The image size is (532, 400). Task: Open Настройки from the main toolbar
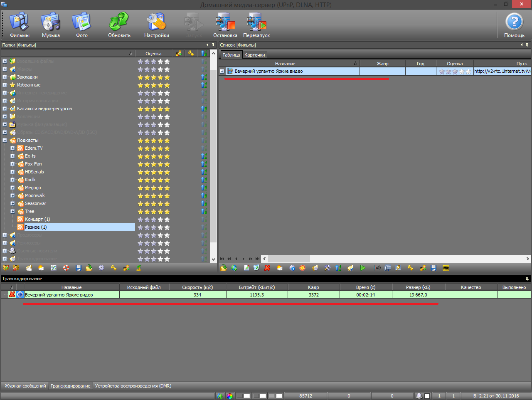point(156,25)
